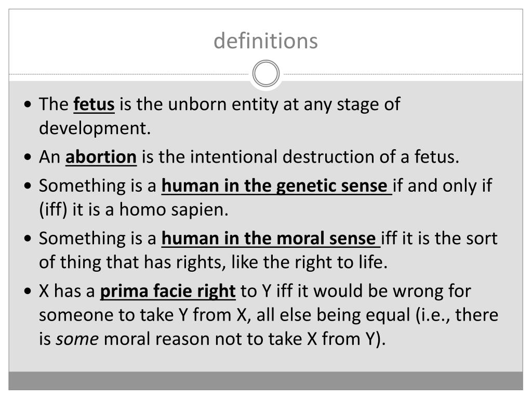Click the 'definitions' slide title
The image size is (532, 399).
coord(265,41)
